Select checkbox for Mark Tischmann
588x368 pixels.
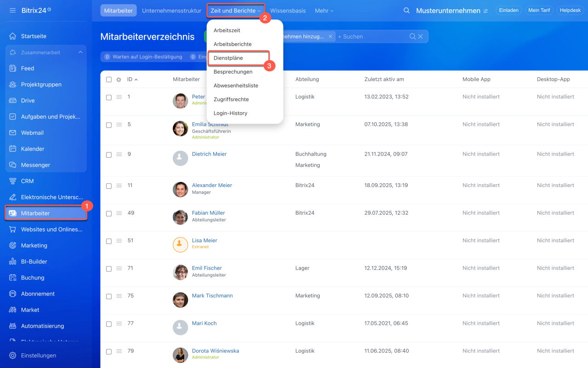(x=109, y=296)
